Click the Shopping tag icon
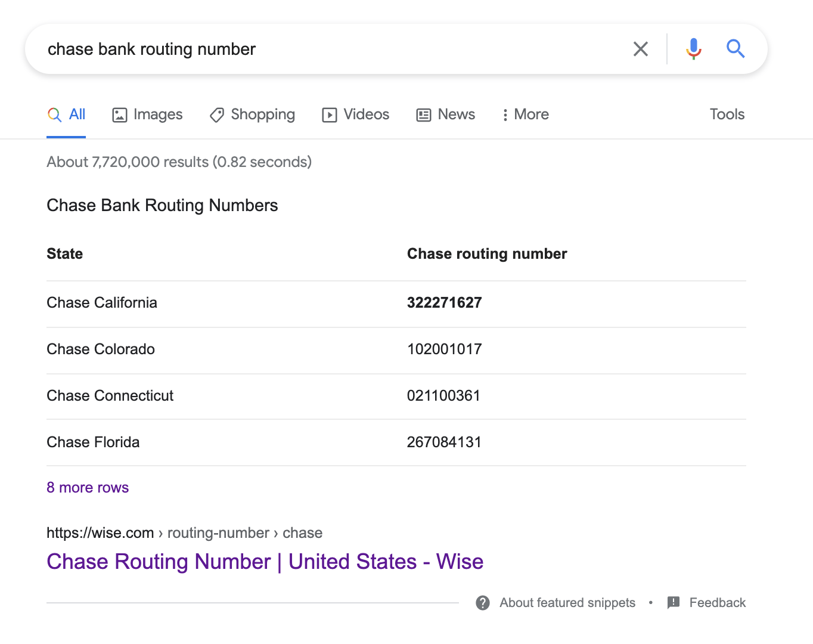Screen dimensions: 813x644 click(x=217, y=115)
